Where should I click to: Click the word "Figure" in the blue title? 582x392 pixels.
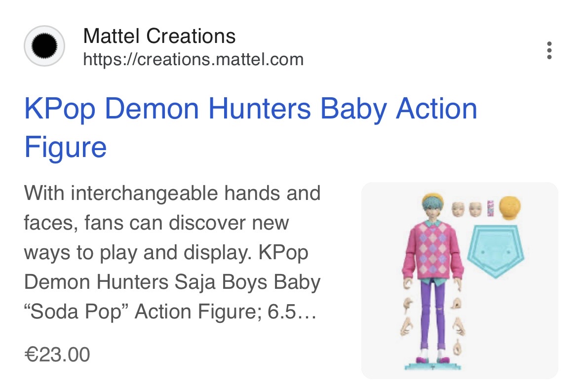tap(65, 147)
